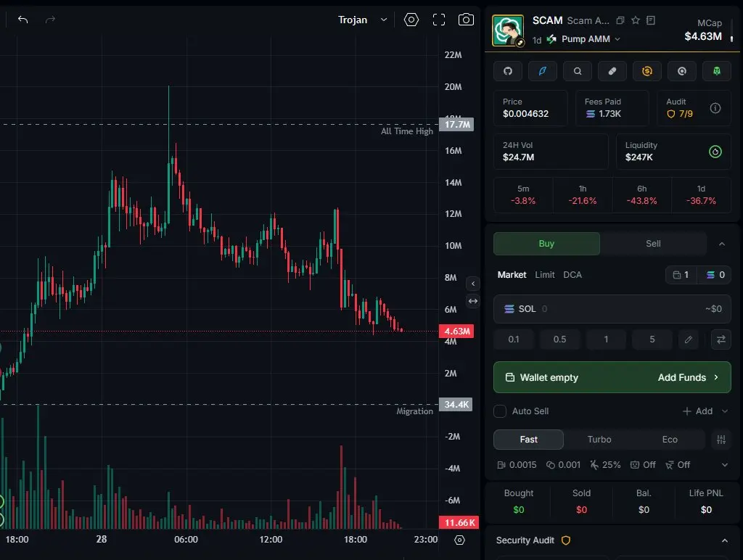Choose the 0.1 SOL preset amount
This screenshot has height=560, width=743.
[x=514, y=339]
